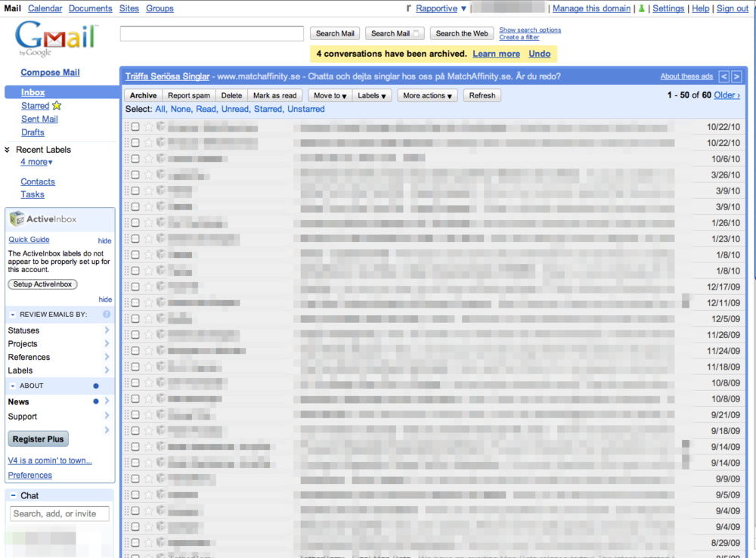Go to Older emails page
Screen dimensions: 756x558
pyautogui.click(x=727, y=95)
